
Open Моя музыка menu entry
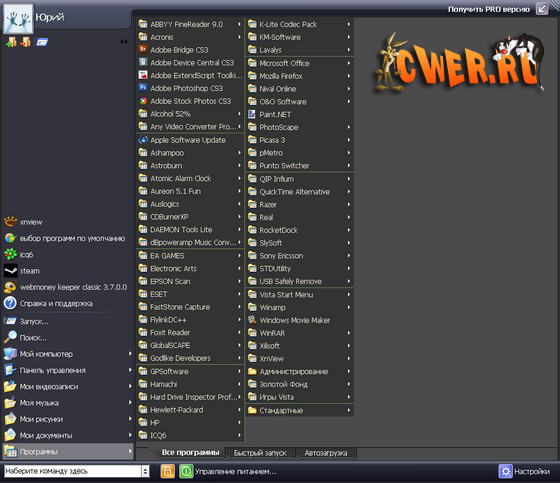[x=68, y=403]
